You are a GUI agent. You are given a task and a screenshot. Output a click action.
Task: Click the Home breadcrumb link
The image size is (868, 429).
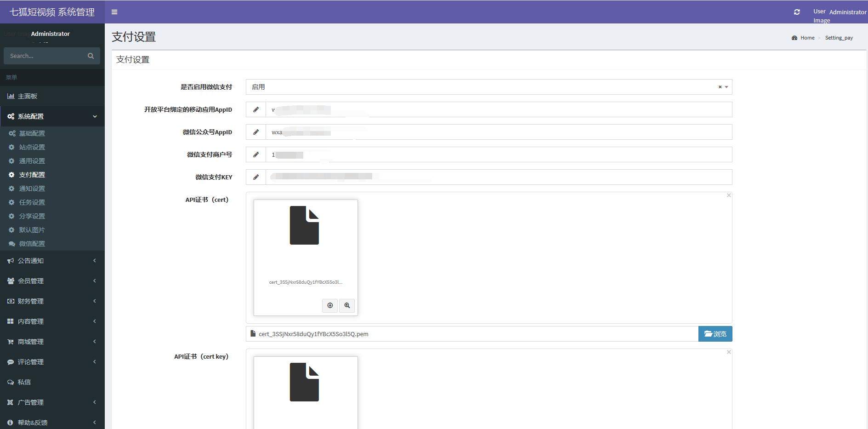click(x=807, y=38)
